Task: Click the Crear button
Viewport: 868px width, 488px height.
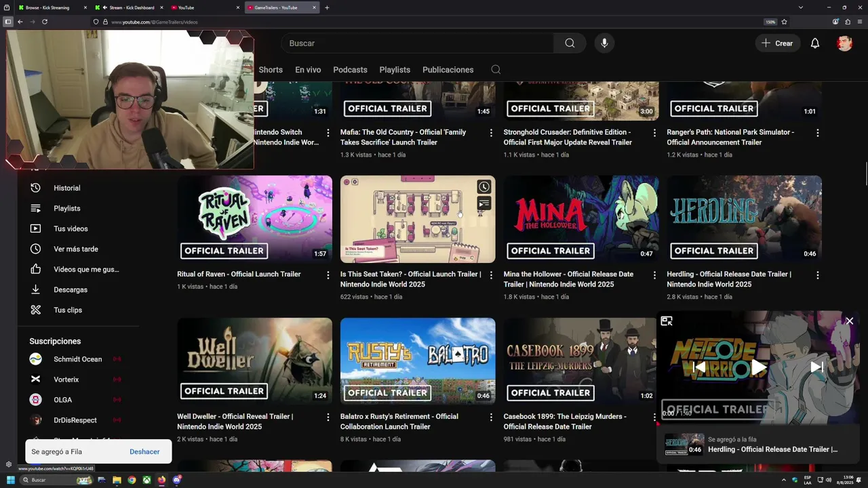Action: pyautogui.click(x=777, y=43)
